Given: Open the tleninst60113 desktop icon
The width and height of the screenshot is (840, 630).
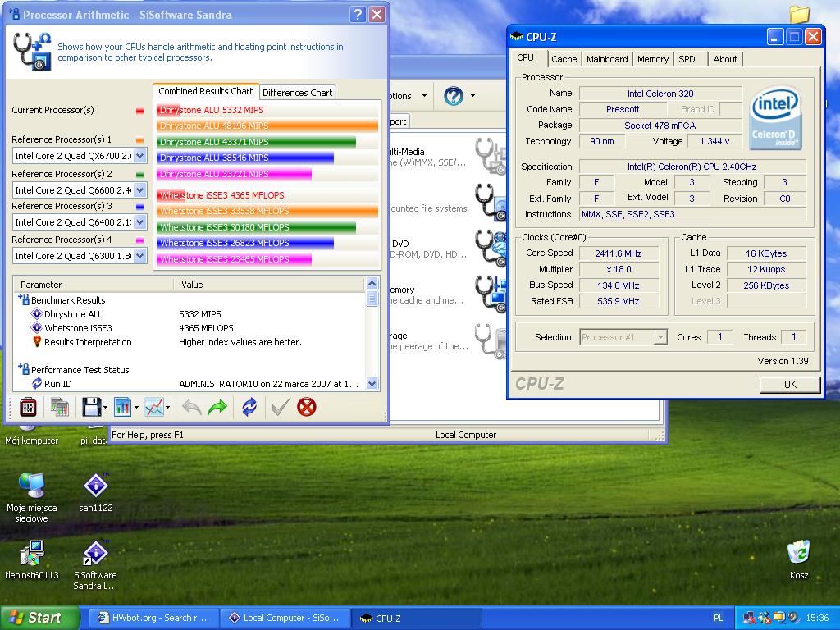Looking at the screenshot, I should pyautogui.click(x=32, y=559).
